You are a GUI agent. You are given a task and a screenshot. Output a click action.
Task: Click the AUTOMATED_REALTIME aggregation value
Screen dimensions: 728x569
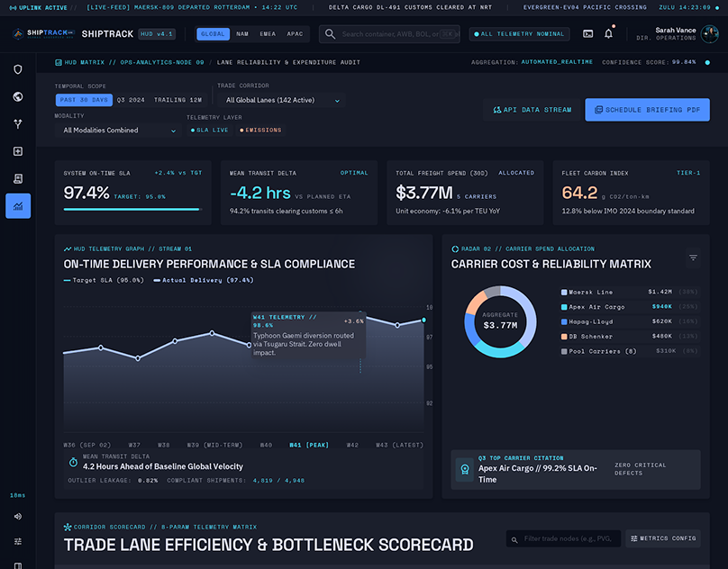tap(557, 62)
